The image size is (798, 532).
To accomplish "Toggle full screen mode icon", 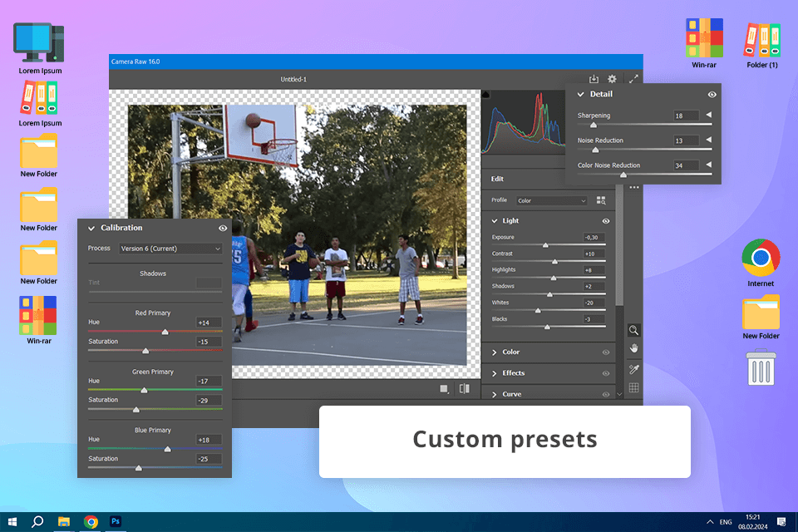I will (633, 79).
